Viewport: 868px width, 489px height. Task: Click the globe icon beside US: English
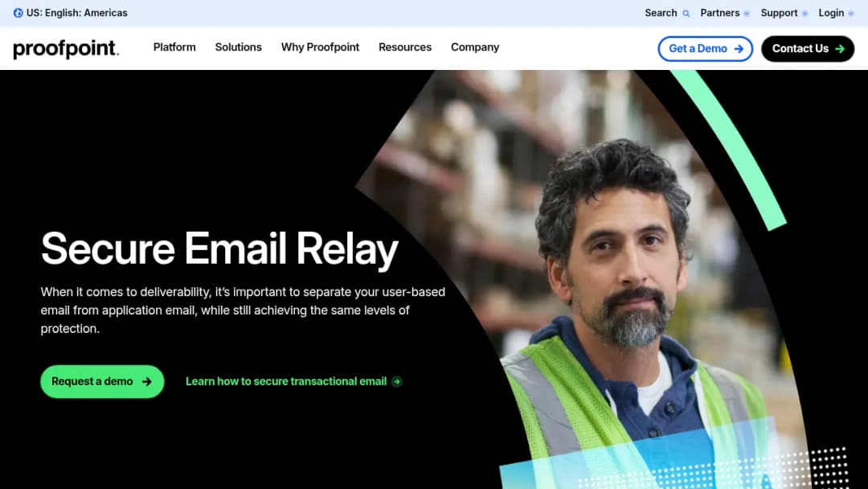tap(18, 13)
